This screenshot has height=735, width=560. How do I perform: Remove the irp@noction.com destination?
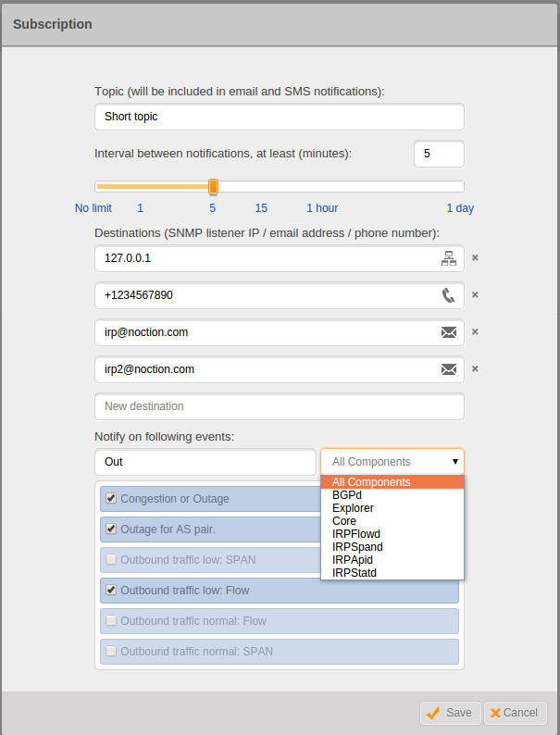pos(475,332)
